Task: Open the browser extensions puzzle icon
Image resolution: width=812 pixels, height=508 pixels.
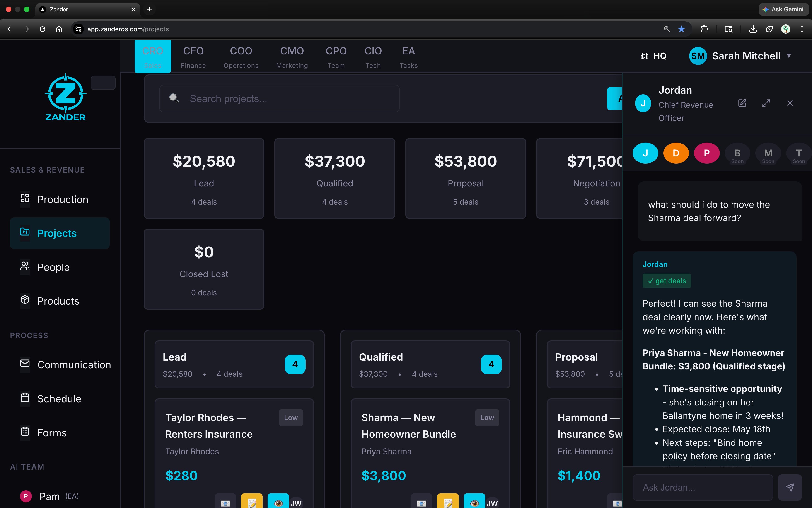Action: (x=704, y=29)
